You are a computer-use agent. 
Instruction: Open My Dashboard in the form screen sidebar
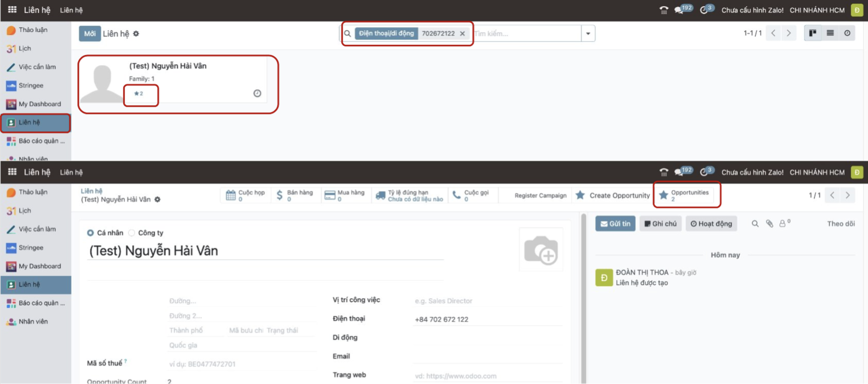point(35,266)
